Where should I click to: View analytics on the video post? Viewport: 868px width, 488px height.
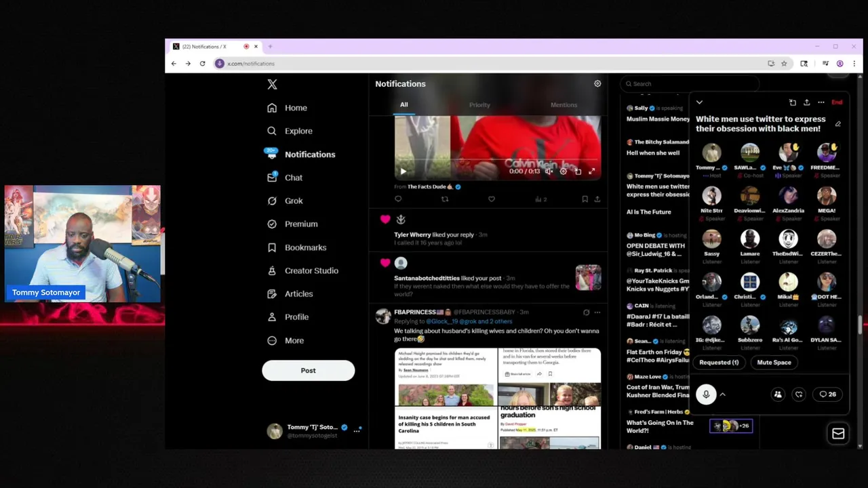pyautogui.click(x=540, y=199)
